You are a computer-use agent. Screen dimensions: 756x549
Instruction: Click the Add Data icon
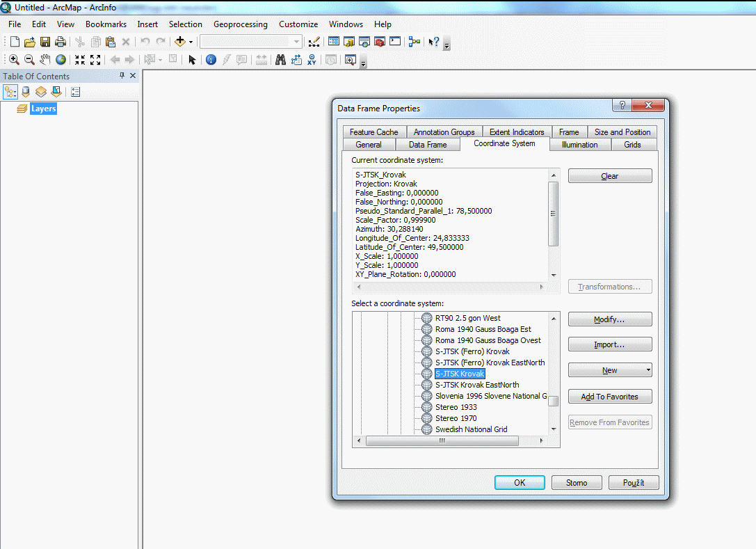pos(180,42)
